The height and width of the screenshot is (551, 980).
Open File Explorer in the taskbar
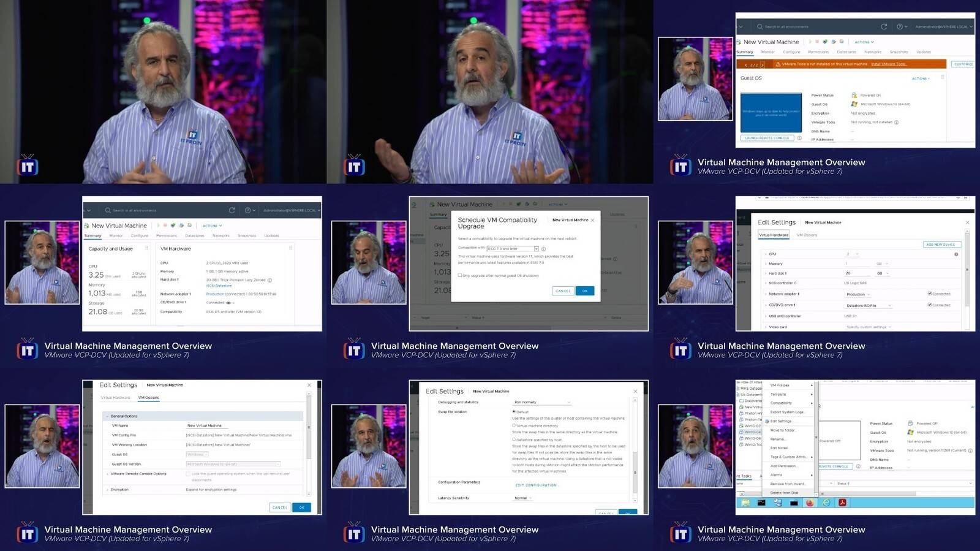745,503
